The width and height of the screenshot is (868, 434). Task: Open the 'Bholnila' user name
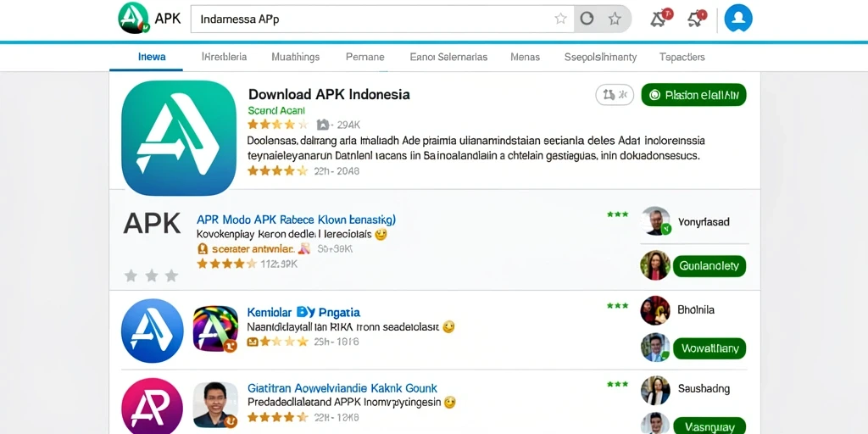(x=696, y=310)
